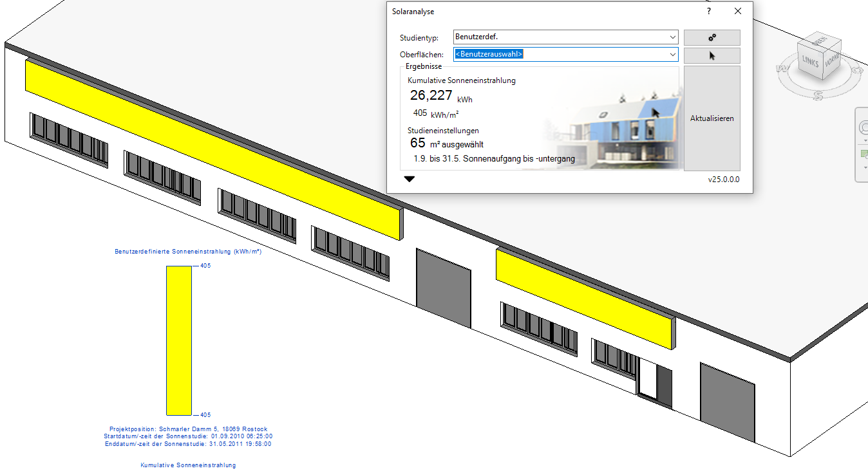Click the cursor icon surface selection button
The image size is (868, 473).
tap(712, 55)
